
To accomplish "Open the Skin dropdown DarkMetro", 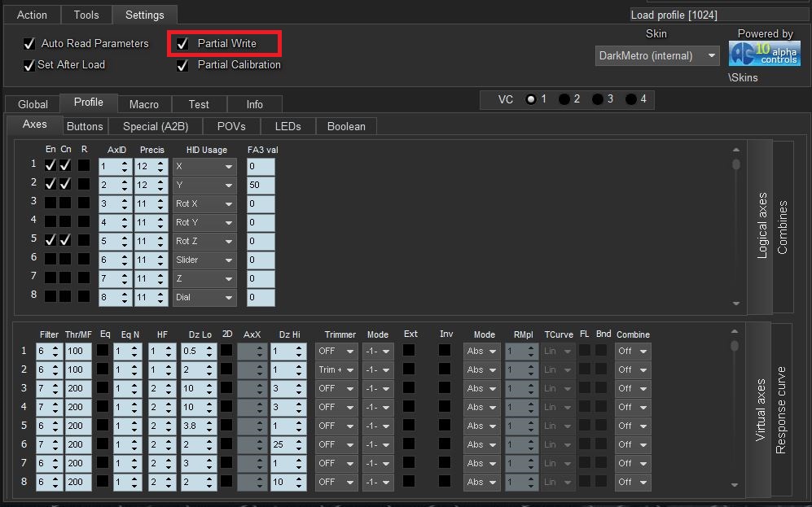I will pyautogui.click(x=657, y=56).
